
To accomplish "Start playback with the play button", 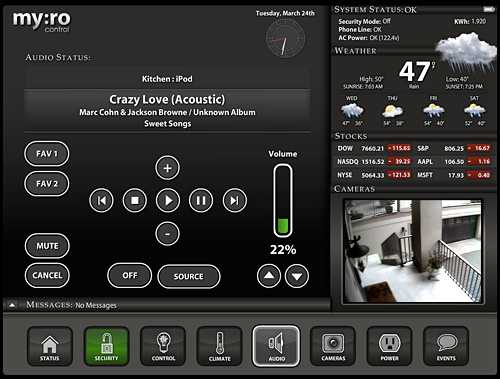I will click(168, 200).
